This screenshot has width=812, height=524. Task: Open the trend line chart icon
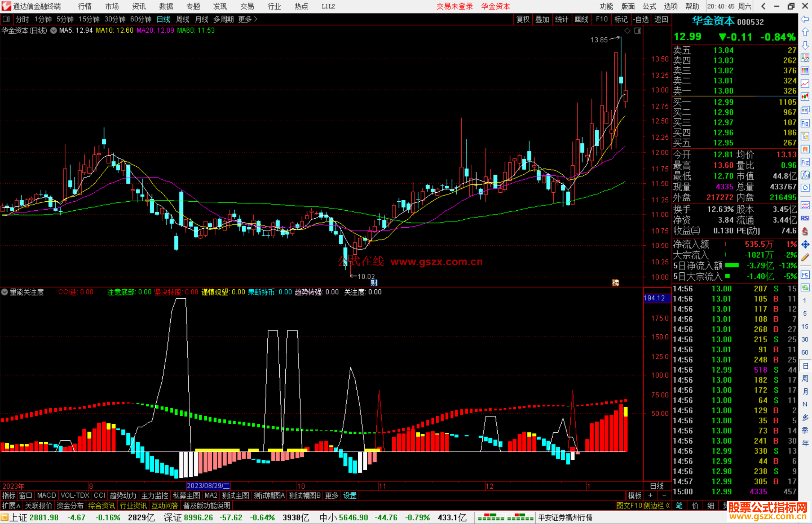point(805,83)
